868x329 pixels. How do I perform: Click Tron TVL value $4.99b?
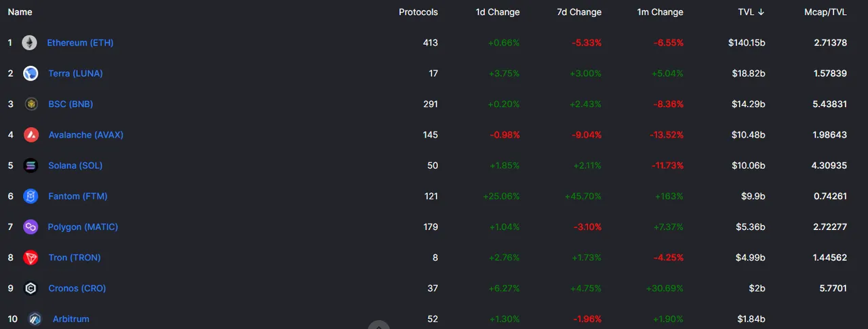point(751,258)
